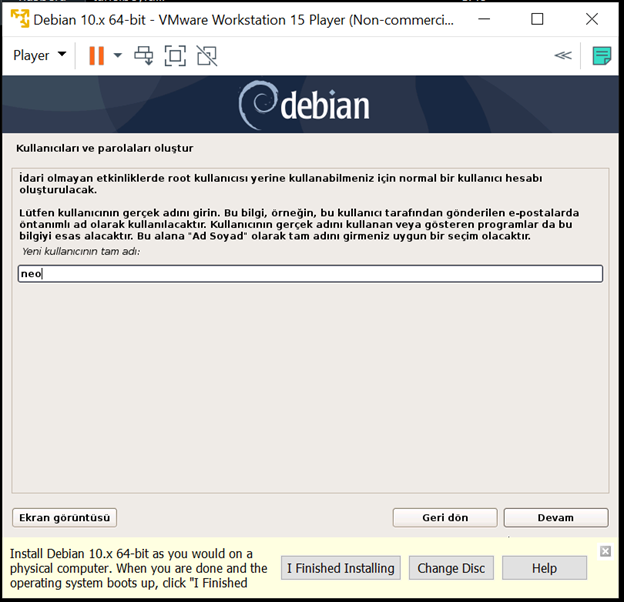This screenshot has height=602, width=624.
Task: Open Help in the install hint bar
Action: point(544,568)
